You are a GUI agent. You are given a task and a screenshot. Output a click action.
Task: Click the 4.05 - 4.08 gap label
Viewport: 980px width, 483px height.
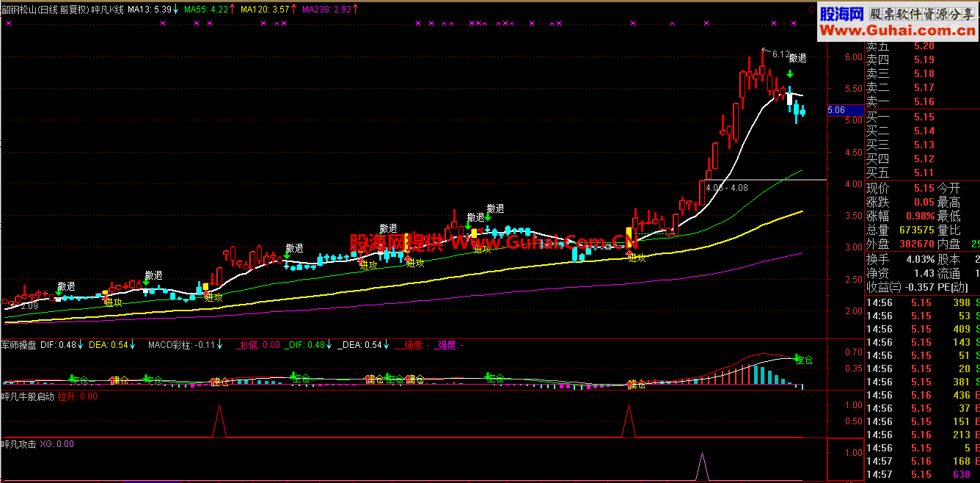pos(726,188)
